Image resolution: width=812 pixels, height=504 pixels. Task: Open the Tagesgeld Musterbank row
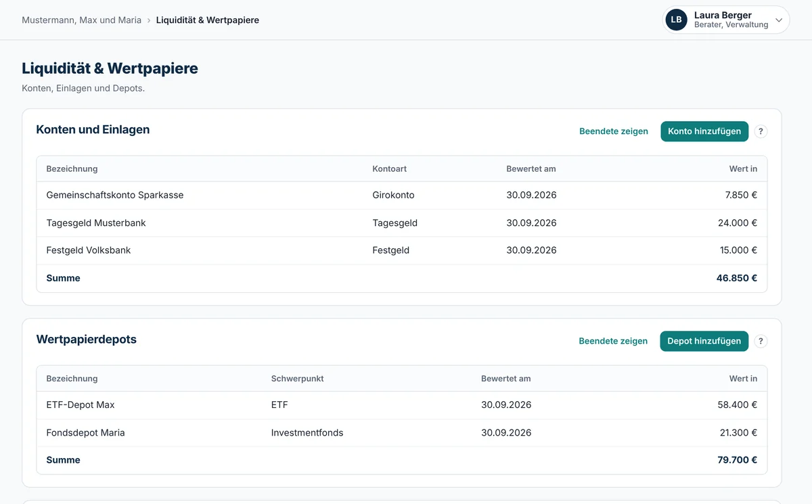point(402,223)
